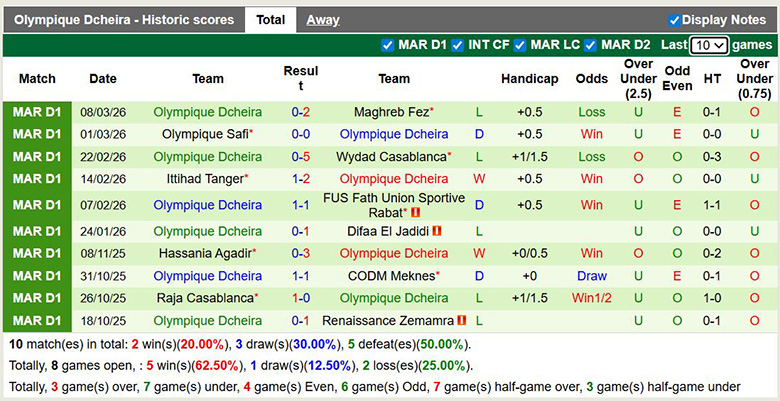The height and width of the screenshot is (401, 780).
Task: Click the Olympique Safi team link
Action: pyautogui.click(x=205, y=134)
